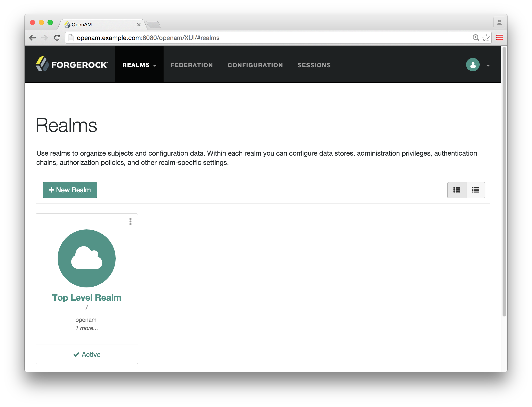Viewport: 532px width, 407px height.
Task: Click the zoom magnifier icon in address bar
Action: click(x=476, y=38)
